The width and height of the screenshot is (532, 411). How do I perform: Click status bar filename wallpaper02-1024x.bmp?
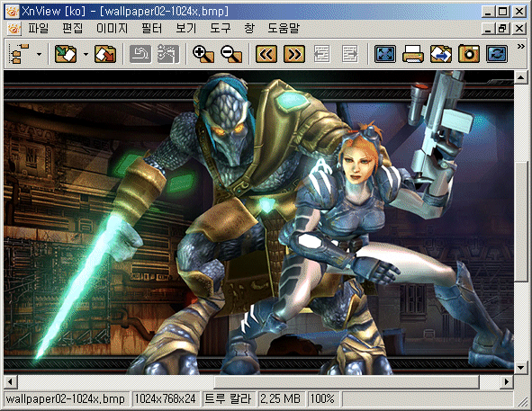click(x=66, y=398)
